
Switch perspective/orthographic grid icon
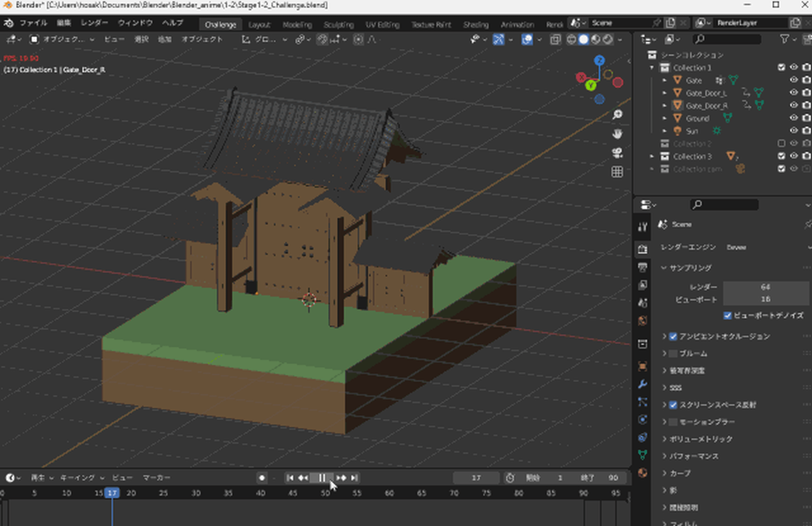click(617, 172)
